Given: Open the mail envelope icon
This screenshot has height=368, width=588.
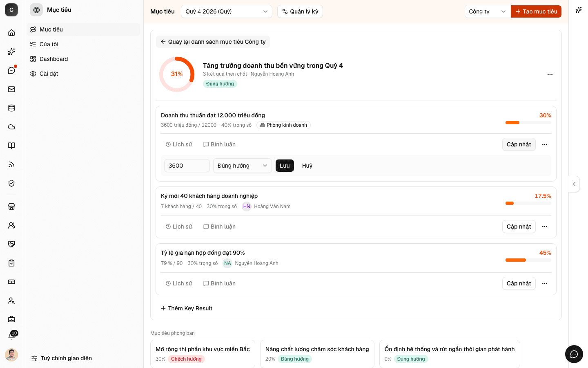Looking at the screenshot, I should tap(11, 89).
